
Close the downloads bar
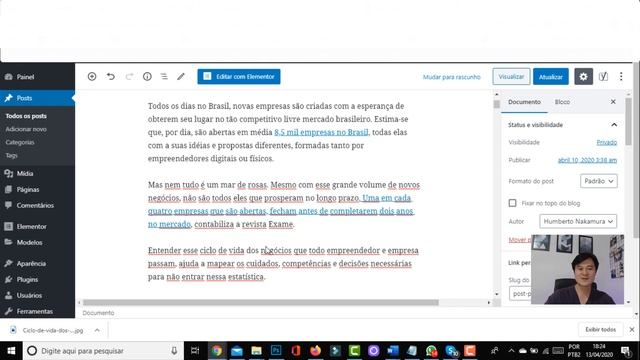[632, 329]
